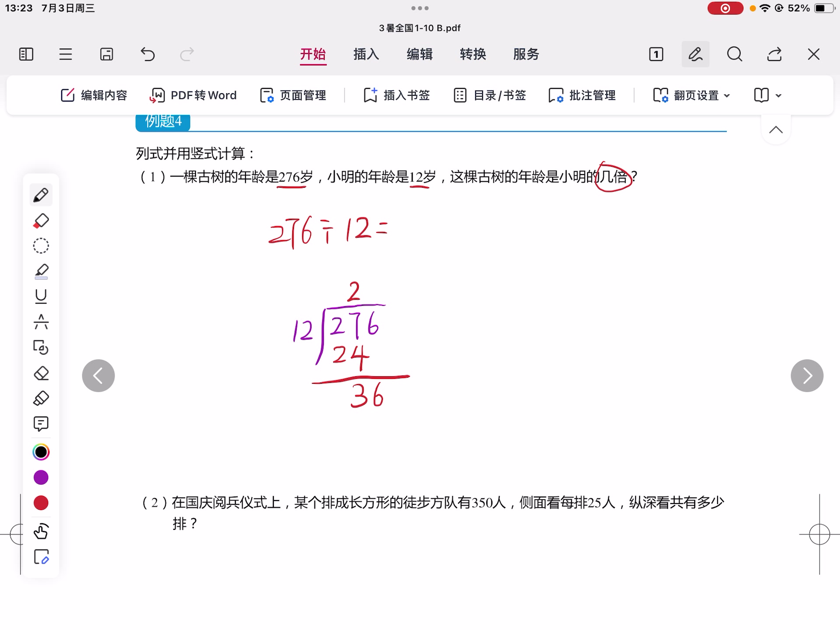Click the undo arrow icon
The height and width of the screenshot is (630, 840).
(147, 54)
